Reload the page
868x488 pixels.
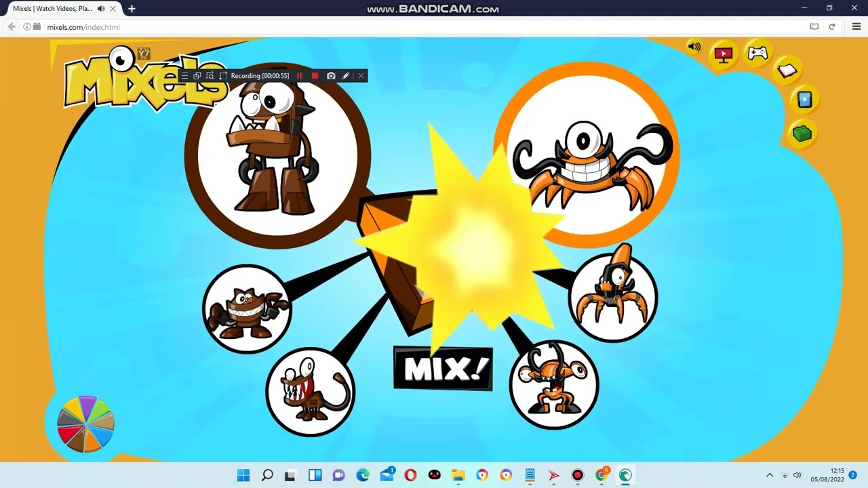click(831, 27)
